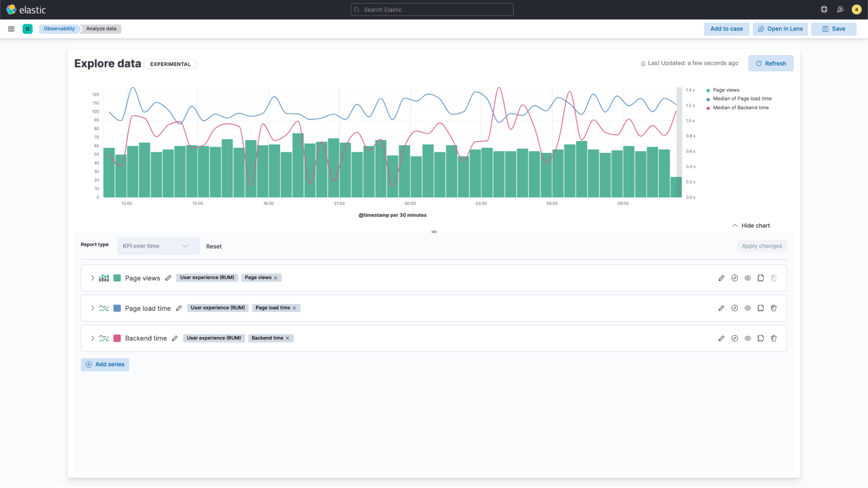Open edit options for Backend time row
Viewport: 868px width, 488px height.
(x=721, y=338)
